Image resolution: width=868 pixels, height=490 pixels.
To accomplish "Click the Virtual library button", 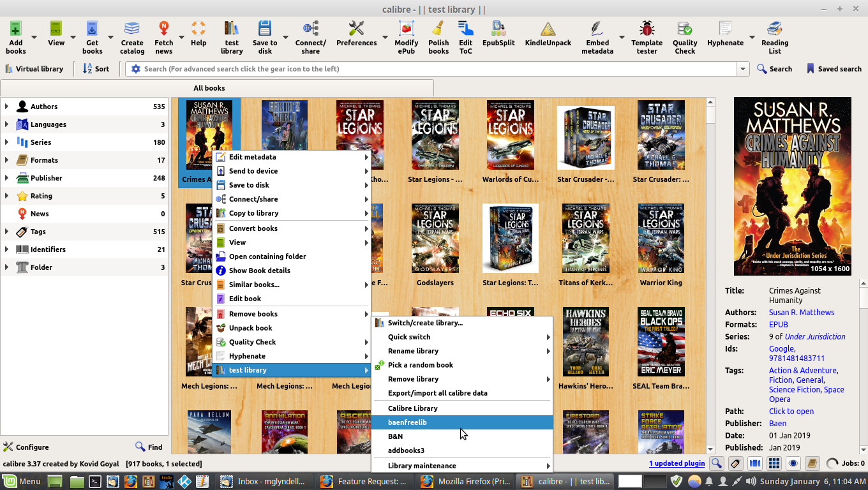I will click(34, 69).
